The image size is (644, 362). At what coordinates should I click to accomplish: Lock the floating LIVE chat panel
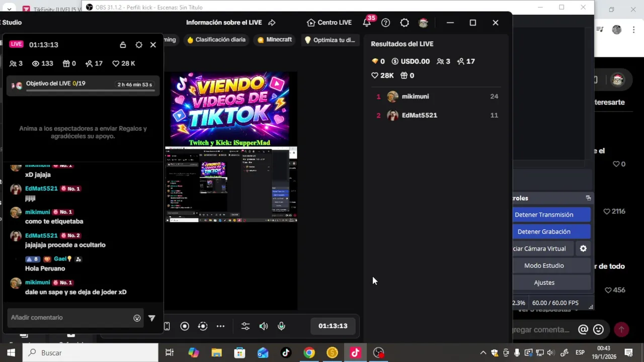[123, 45]
